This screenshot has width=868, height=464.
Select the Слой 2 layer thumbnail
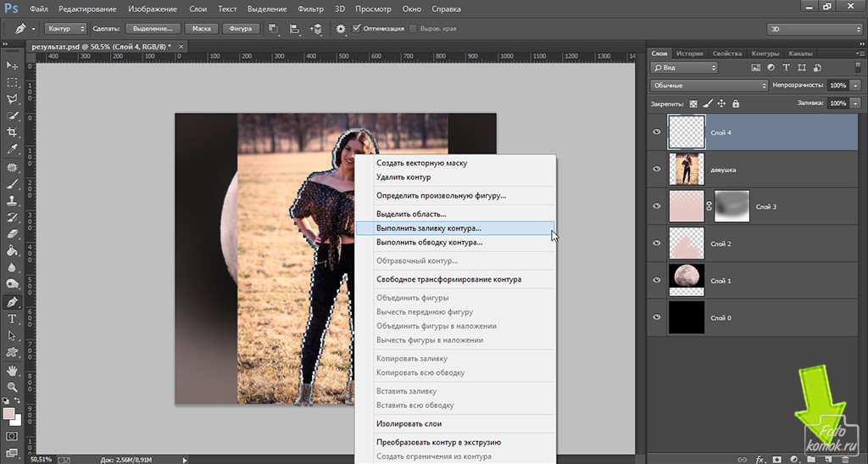[687, 243]
